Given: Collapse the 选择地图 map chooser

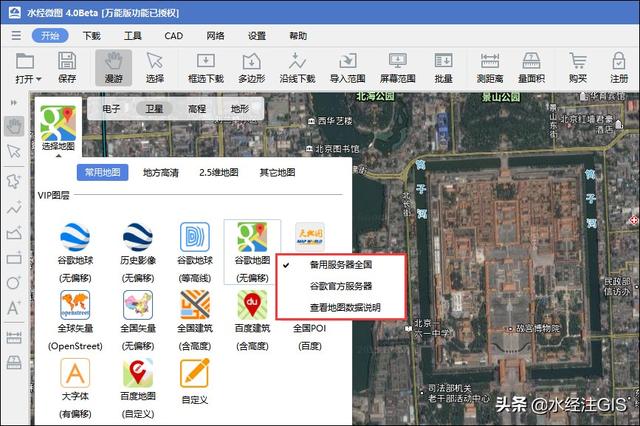Looking at the screenshot, I should click(58, 129).
